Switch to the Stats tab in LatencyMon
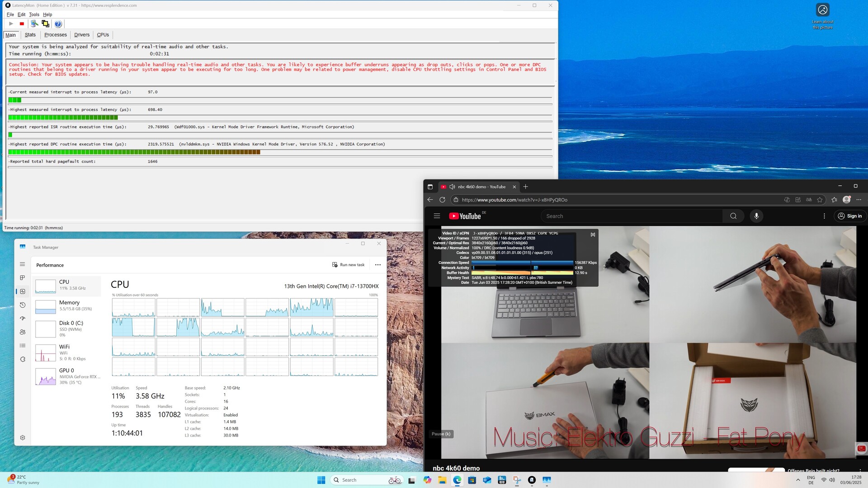 pos(30,35)
